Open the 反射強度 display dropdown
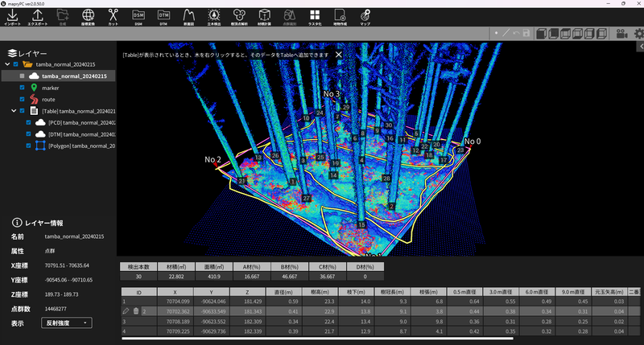Viewport: 644px width, 345px height. 66,322
